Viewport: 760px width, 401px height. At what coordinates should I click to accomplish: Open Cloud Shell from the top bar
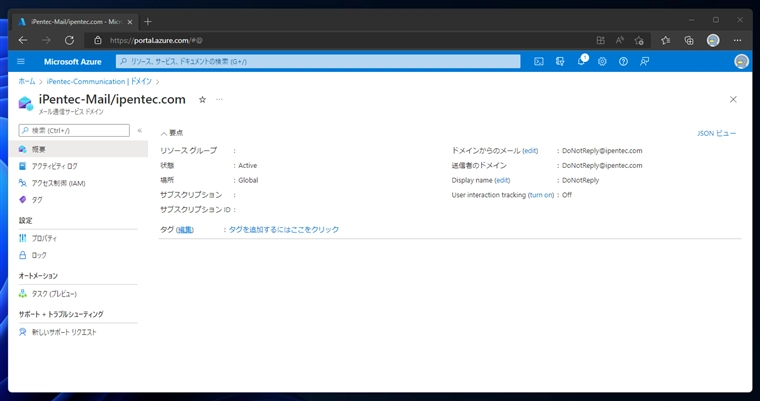click(538, 62)
